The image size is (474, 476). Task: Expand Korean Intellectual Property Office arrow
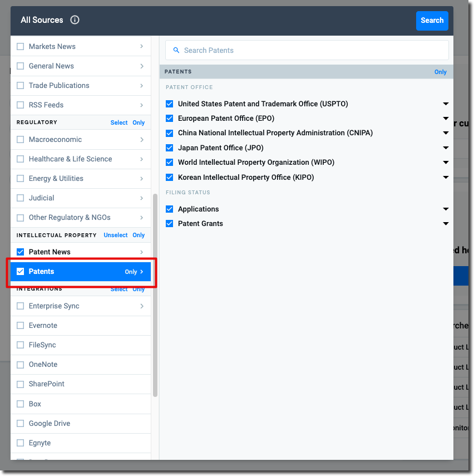(446, 178)
